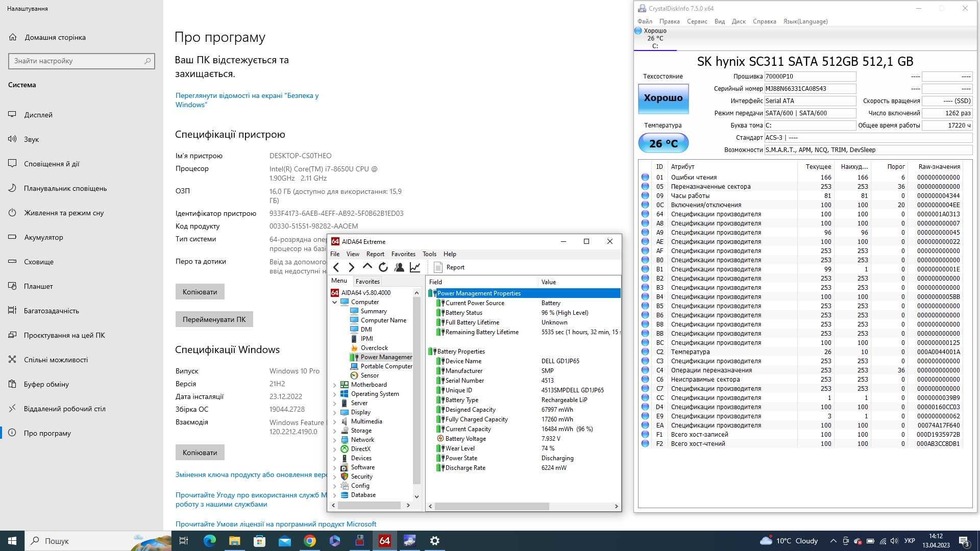The height and width of the screenshot is (551, 980).
Task: Select the Battery Voltage row in AIDA64
Action: tap(523, 439)
